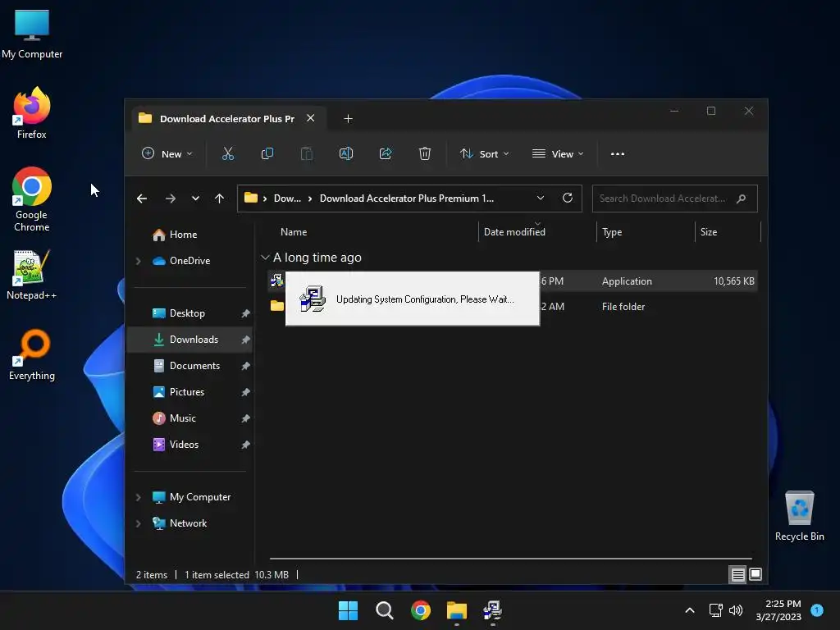Screen dimensions: 840x630
Task: Go forward with the right arrow button
Action: point(171,199)
